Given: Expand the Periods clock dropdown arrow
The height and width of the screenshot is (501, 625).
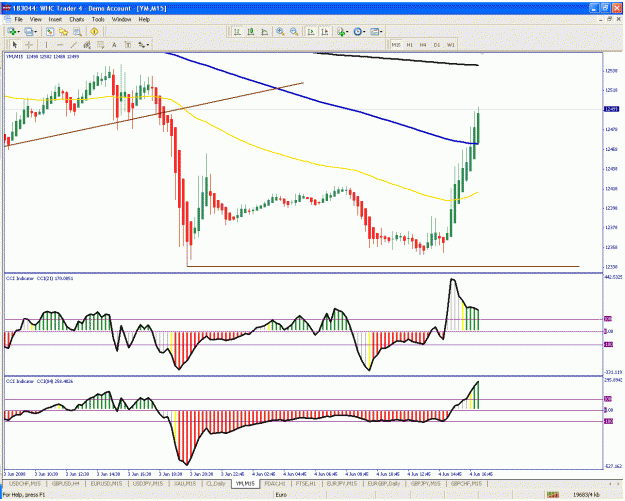Looking at the screenshot, I should 364,32.
